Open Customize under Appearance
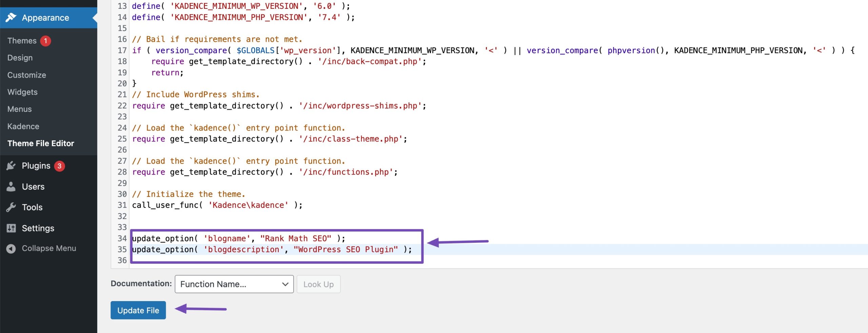868x333 pixels. (27, 75)
